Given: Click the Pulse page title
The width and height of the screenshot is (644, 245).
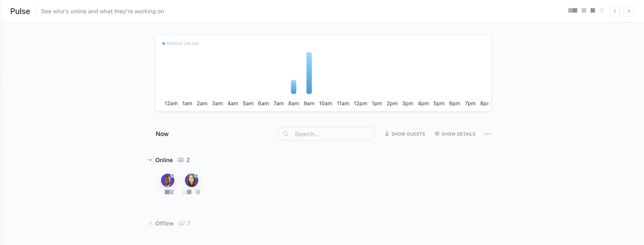Looking at the screenshot, I should click(20, 11).
